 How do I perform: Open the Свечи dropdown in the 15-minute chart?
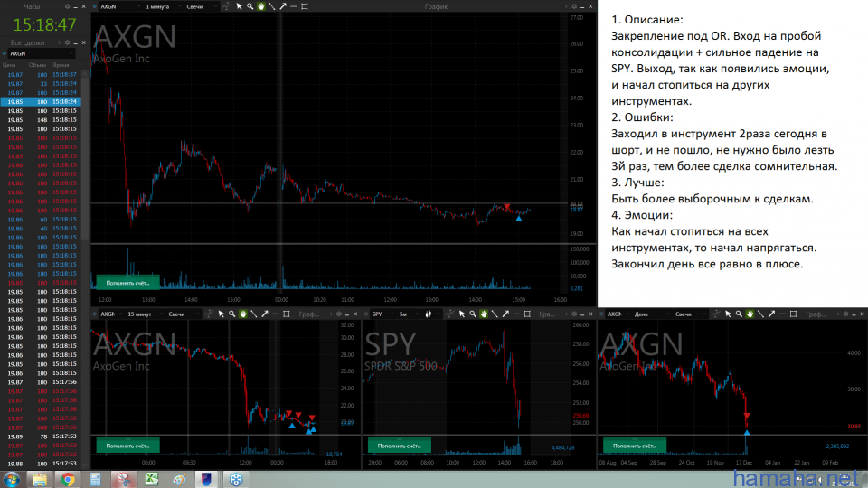(183, 314)
